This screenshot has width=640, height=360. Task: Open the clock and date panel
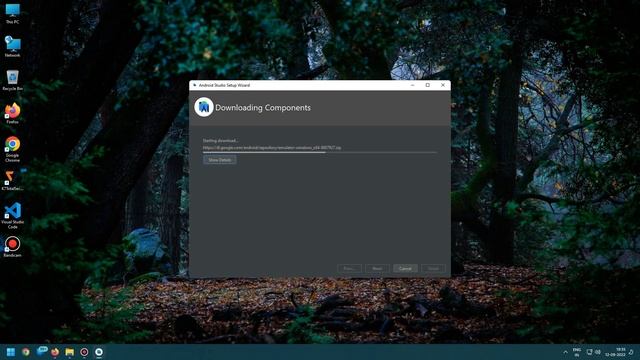615,352
